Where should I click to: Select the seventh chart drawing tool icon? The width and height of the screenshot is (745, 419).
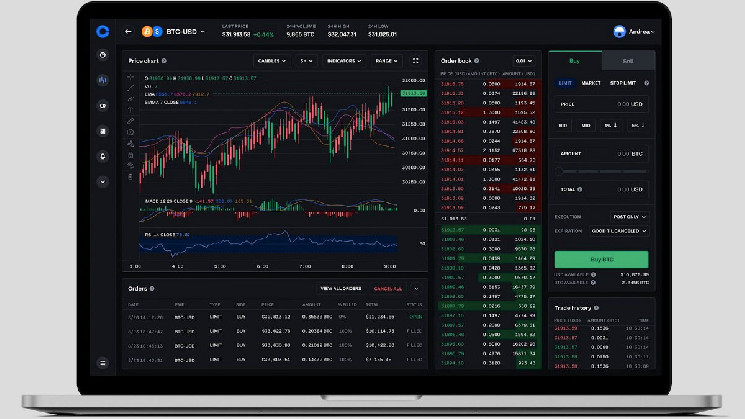pyautogui.click(x=131, y=143)
